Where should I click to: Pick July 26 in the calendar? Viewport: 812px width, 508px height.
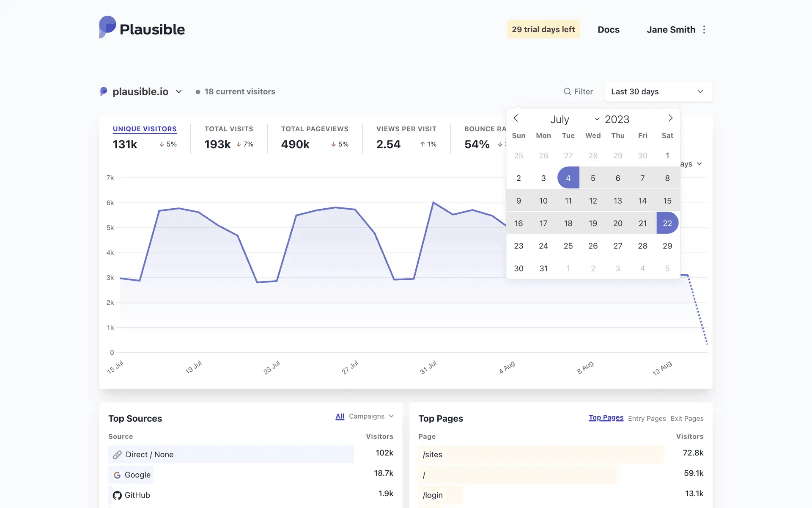(593, 246)
